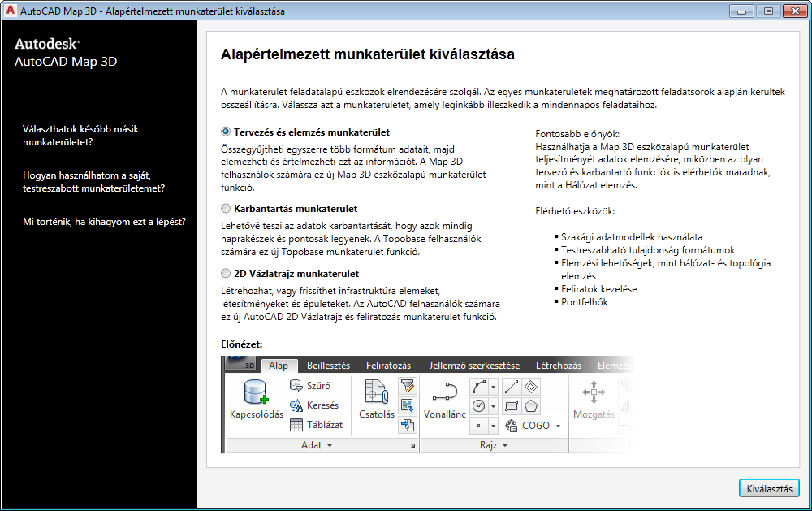
Task: Select the rectangle drawing tool icon
Action: [x=512, y=406]
